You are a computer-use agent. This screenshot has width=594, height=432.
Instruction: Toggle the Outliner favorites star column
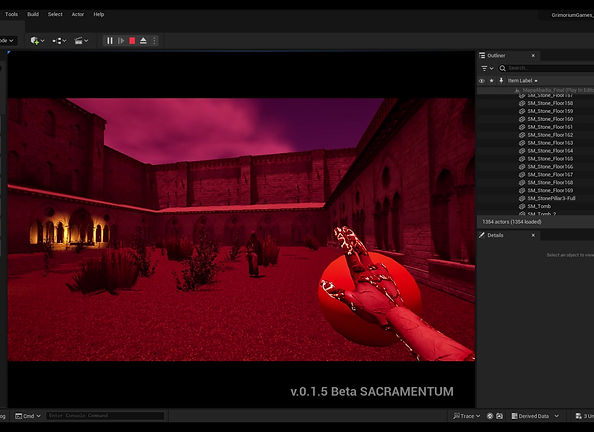pyautogui.click(x=492, y=81)
